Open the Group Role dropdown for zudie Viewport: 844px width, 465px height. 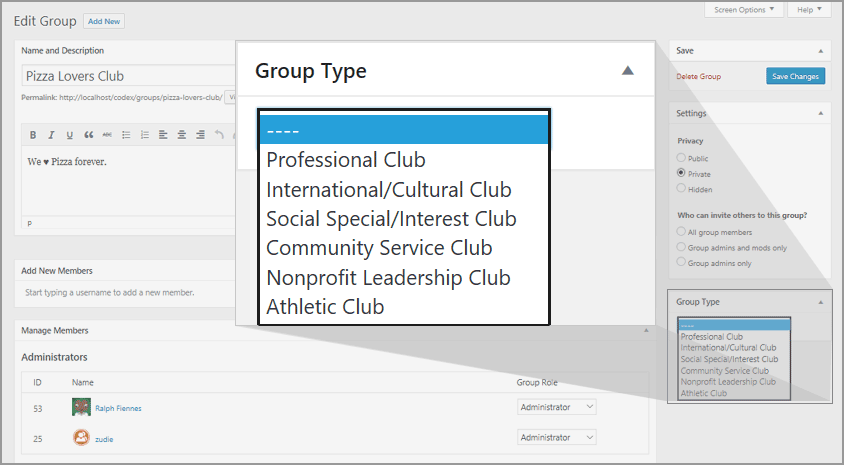point(557,437)
